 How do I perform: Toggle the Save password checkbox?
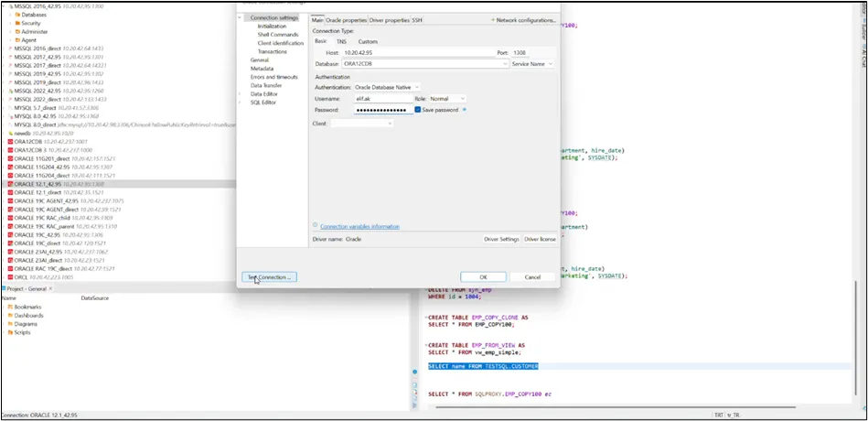click(x=418, y=110)
